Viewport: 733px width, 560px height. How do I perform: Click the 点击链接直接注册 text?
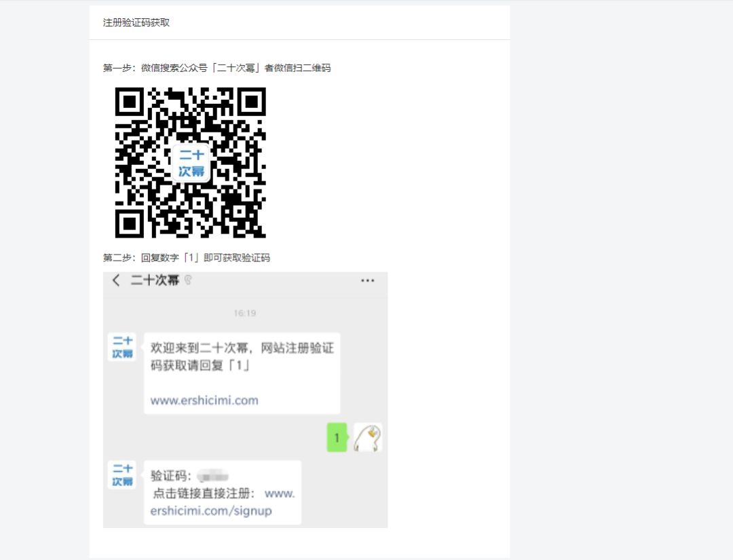[204, 493]
